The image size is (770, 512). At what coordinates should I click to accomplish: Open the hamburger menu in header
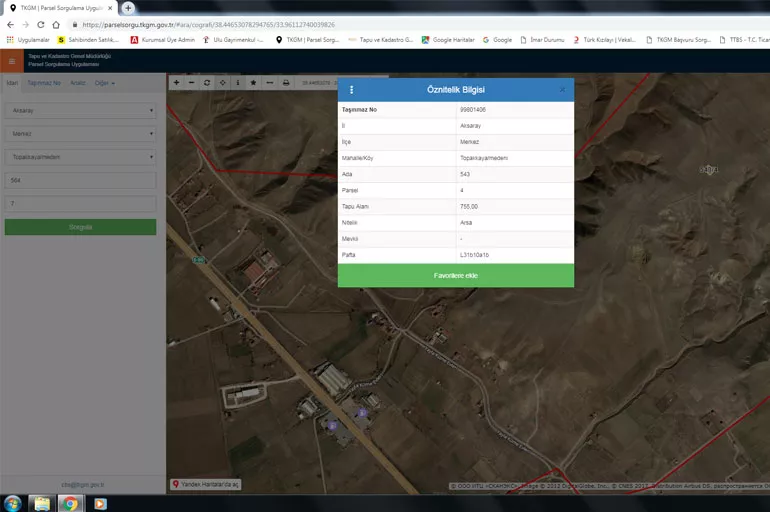coord(12,61)
